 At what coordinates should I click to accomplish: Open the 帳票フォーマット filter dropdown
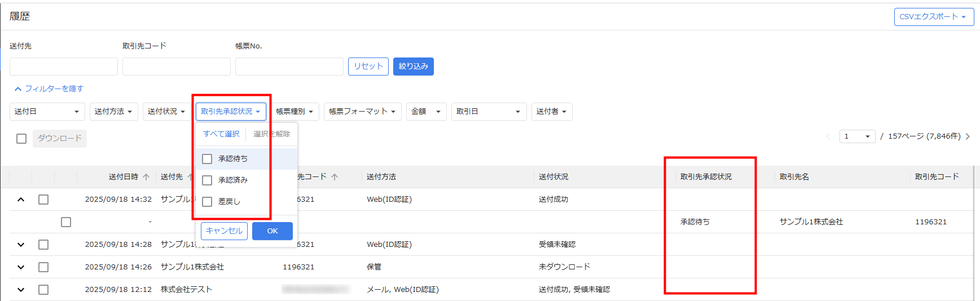point(362,112)
